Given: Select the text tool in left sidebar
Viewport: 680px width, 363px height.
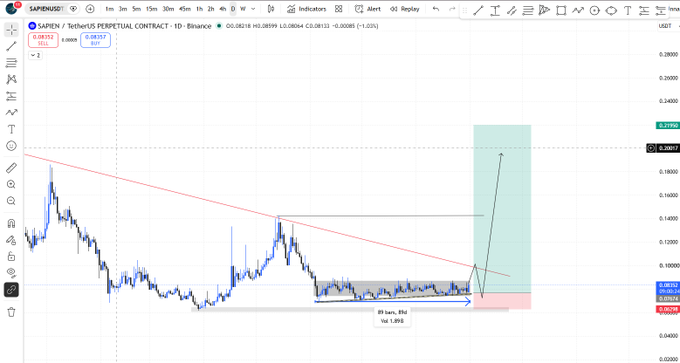Looking at the screenshot, I should (11, 129).
